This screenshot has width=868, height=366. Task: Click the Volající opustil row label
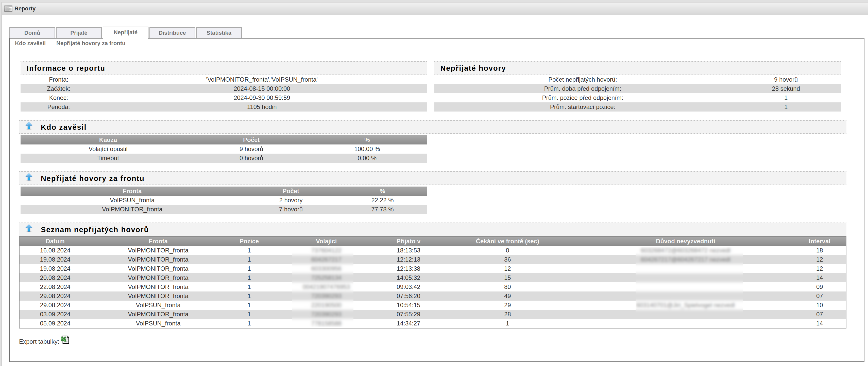click(108, 149)
